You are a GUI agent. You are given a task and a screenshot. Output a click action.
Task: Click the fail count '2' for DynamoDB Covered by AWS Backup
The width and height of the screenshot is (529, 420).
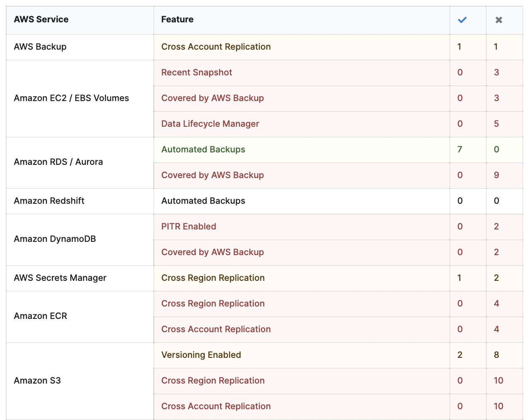tap(496, 252)
